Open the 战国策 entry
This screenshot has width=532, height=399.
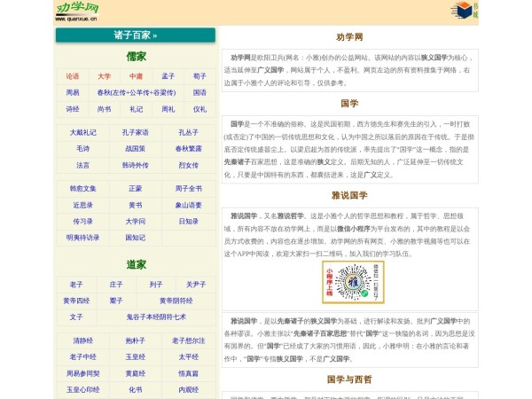click(x=136, y=149)
